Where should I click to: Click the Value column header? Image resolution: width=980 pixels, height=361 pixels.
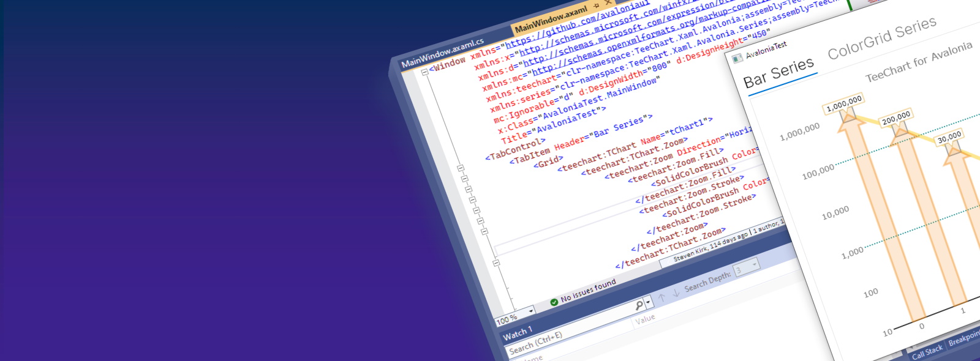(x=645, y=319)
